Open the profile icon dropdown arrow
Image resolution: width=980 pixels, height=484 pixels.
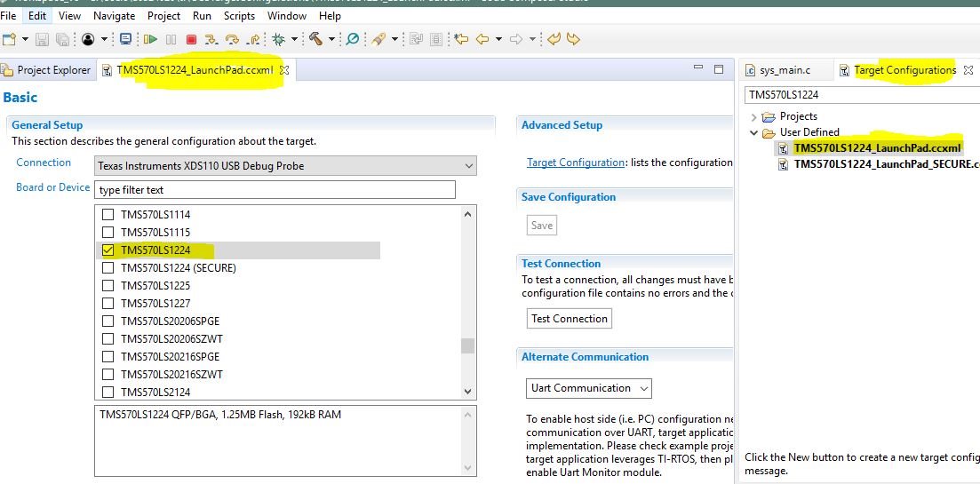pos(104,39)
